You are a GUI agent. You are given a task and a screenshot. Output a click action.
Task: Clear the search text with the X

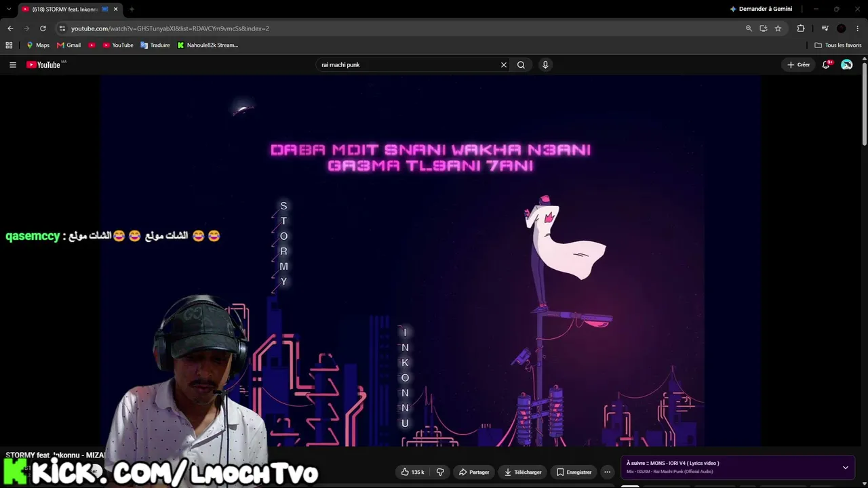tap(504, 65)
